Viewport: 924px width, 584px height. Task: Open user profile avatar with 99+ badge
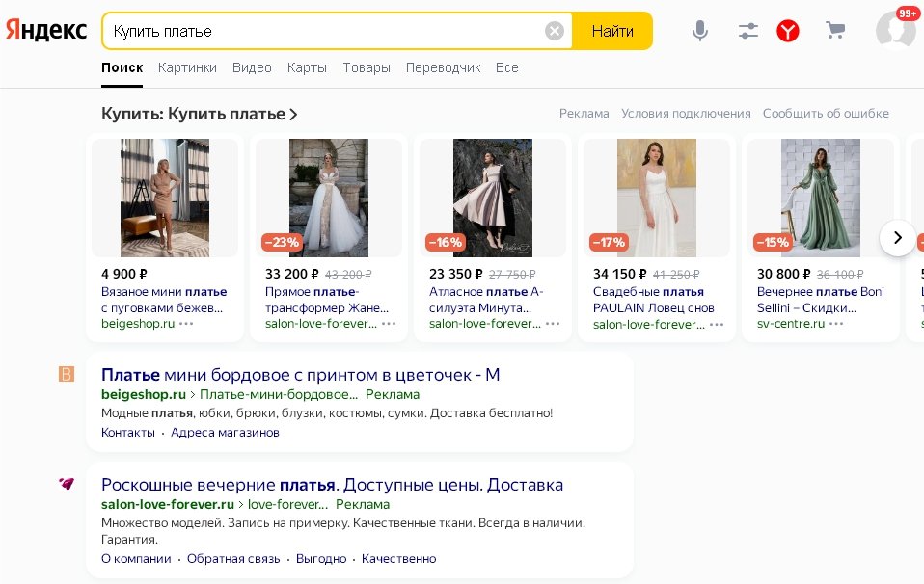click(895, 30)
